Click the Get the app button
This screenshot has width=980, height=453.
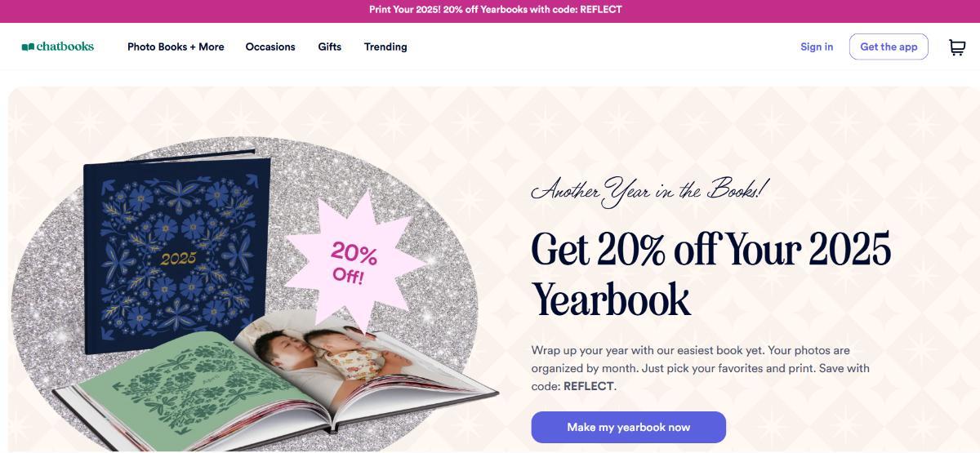click(x=889, y=47)
